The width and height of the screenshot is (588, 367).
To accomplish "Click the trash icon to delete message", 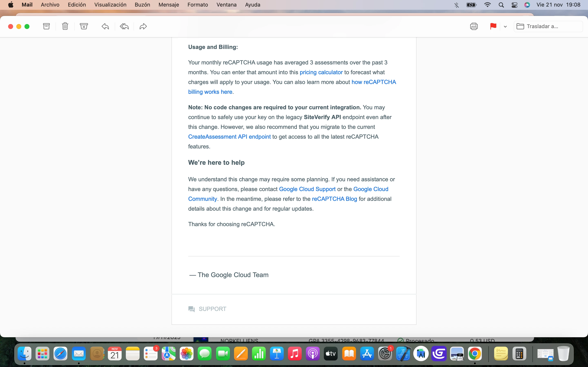I will click(x=65, y=26).
